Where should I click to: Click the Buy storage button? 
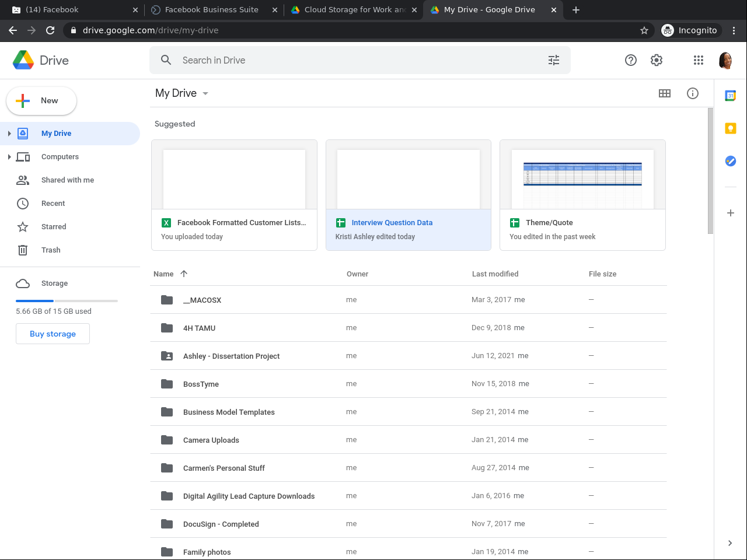coord(53,334)
